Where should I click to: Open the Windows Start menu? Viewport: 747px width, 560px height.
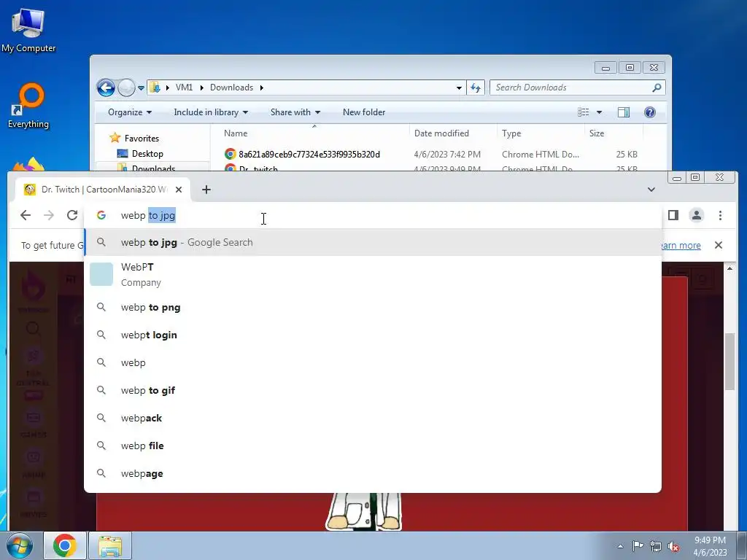[19, 545]
